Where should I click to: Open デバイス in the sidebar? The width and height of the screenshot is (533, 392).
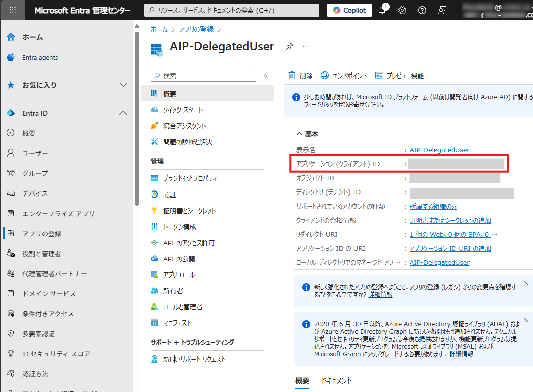tap(35, 193)
